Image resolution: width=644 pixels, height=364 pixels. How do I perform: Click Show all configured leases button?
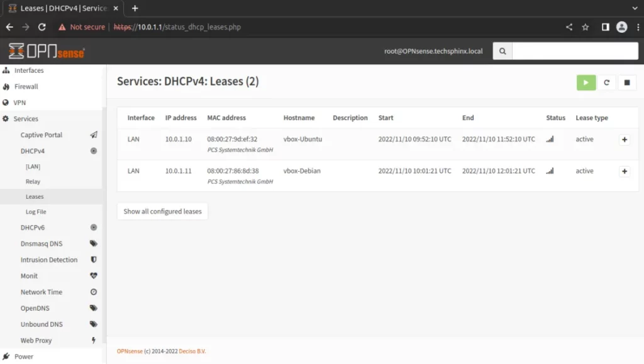pos(163,211)
